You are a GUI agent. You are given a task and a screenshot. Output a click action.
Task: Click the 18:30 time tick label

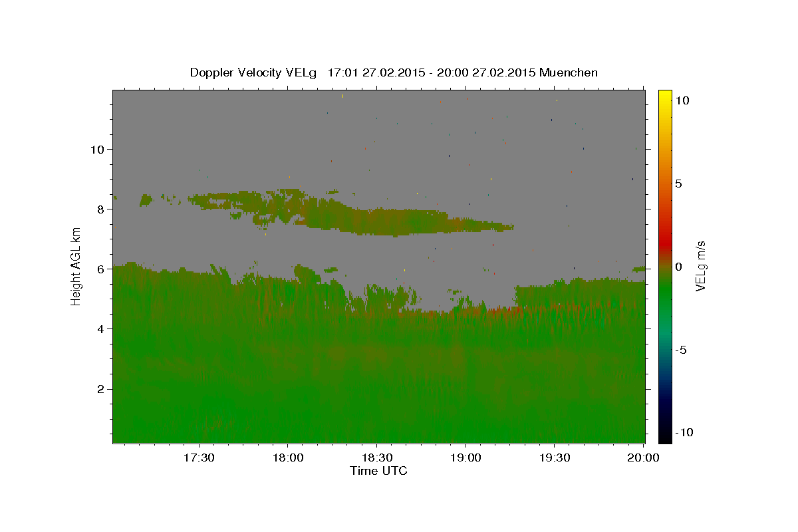point(376,458)
